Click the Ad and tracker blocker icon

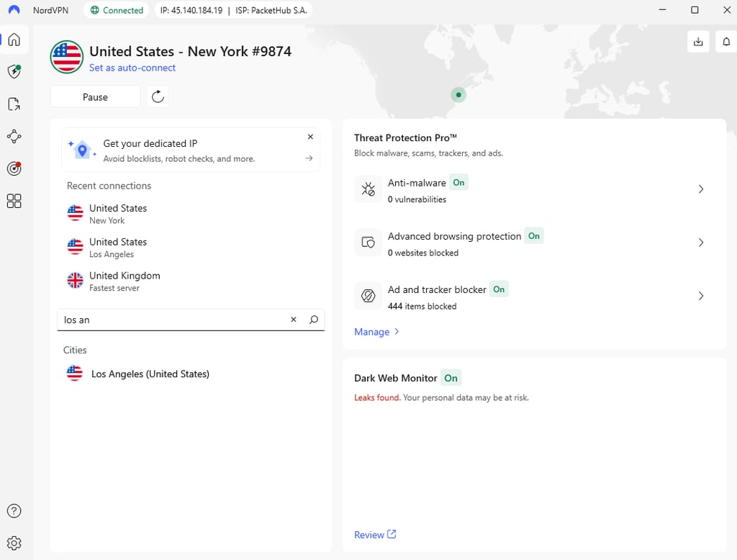tap(368, 296)
